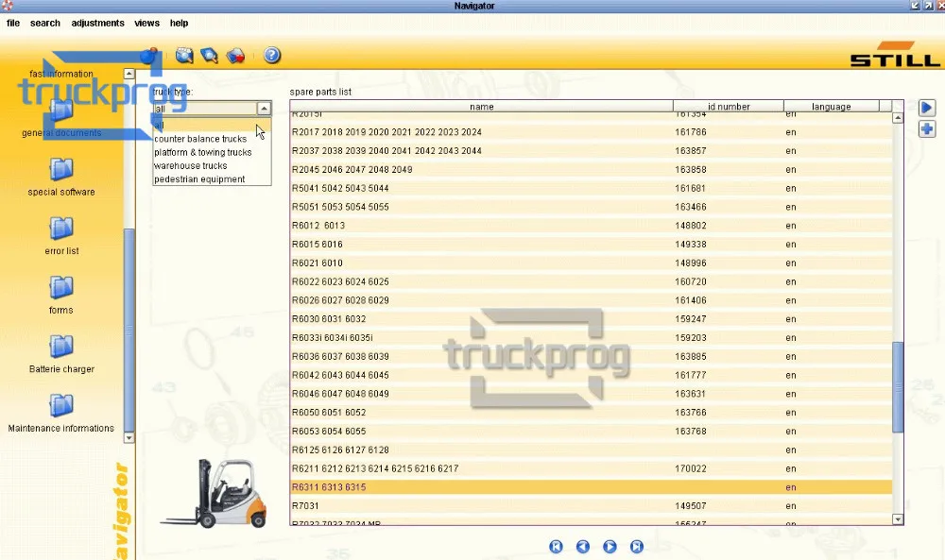The height and width of the screenshot is (560, 945).
Task: Click parts list scrollbar down arrow
Action: click(898, 519)
